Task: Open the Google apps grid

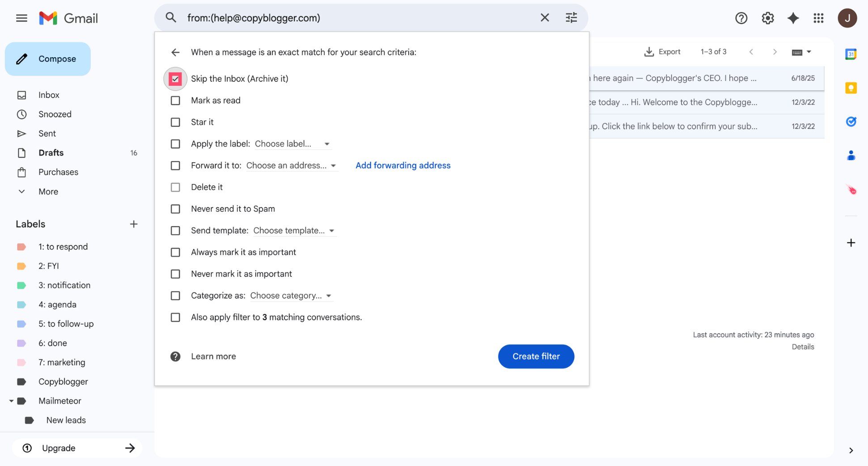Action: pyautogui.click(x=819, y=18)
